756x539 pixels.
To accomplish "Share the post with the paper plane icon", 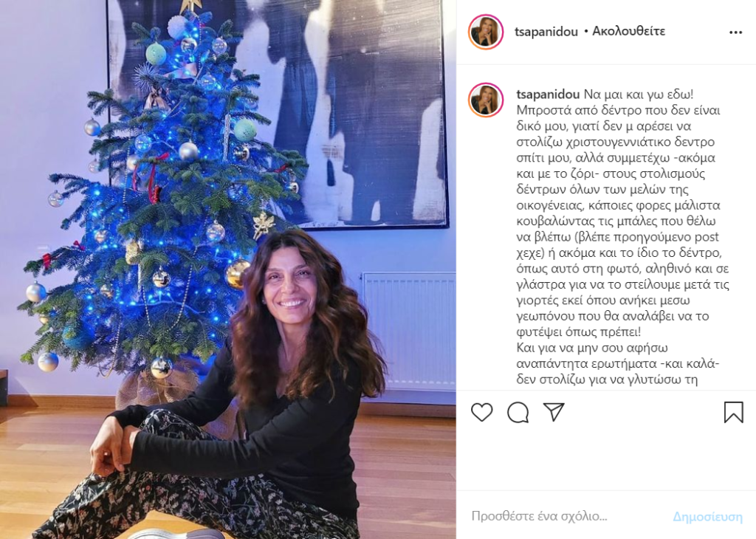I will click(554, 412).
